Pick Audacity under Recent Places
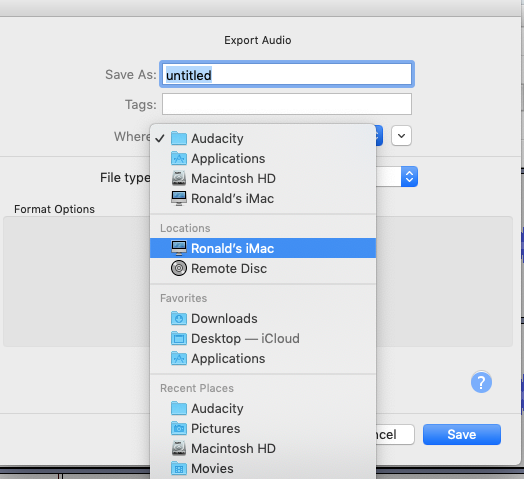This screenshot has height=479, width=524. [263, 408]
